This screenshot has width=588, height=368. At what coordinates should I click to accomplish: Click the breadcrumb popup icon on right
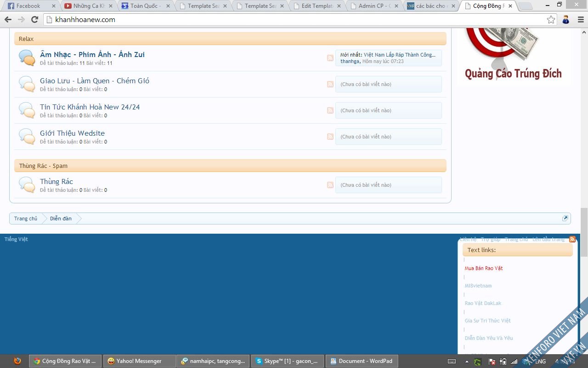pyautogui.click(x=565, y=218)
